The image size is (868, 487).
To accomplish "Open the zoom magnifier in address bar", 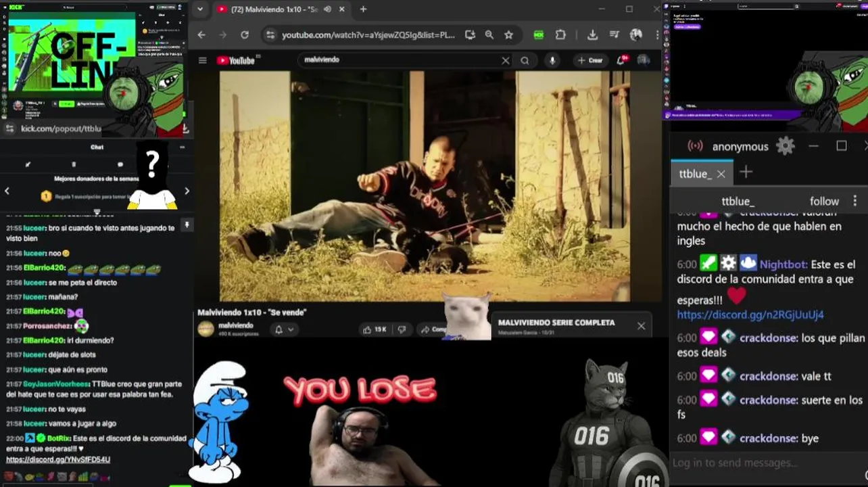I will (489, 35).
